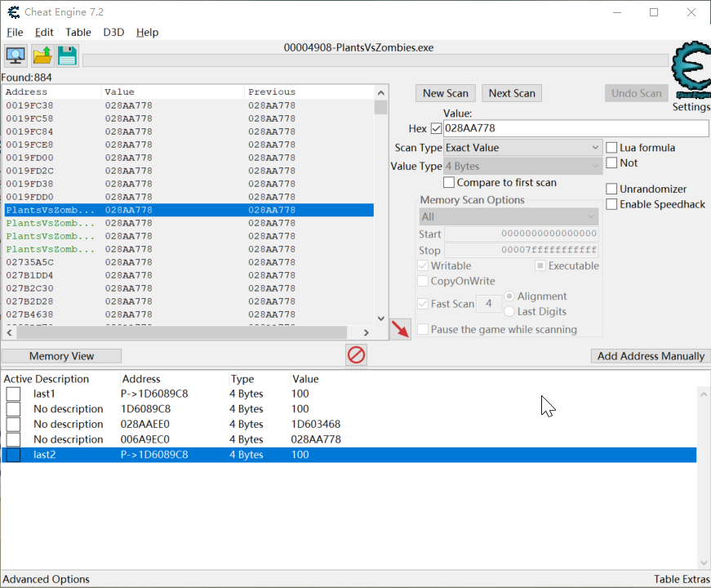Viewport: 711px width, 588px height.
Task: Open the Help menu
Action: 148,32
